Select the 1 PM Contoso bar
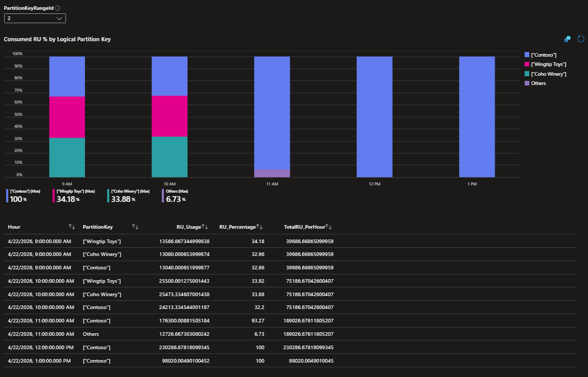 click(477, 117)
